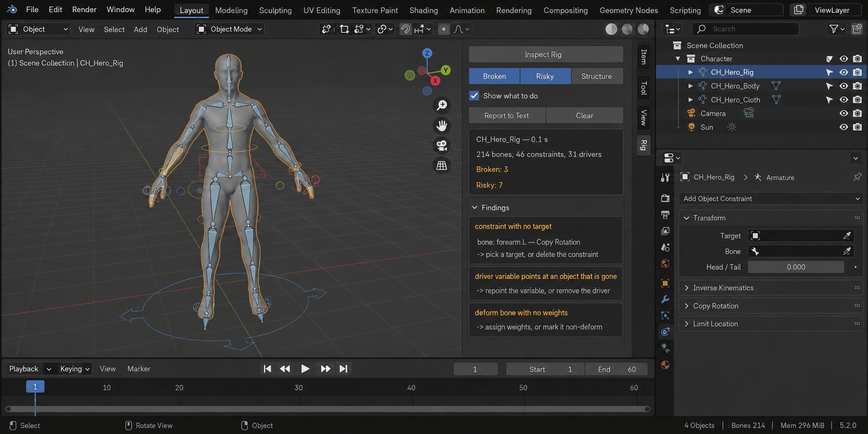This screenshot has height=434, width=868.
Task: Open the Object Data properties tab icon
Action: pos(665,348)
